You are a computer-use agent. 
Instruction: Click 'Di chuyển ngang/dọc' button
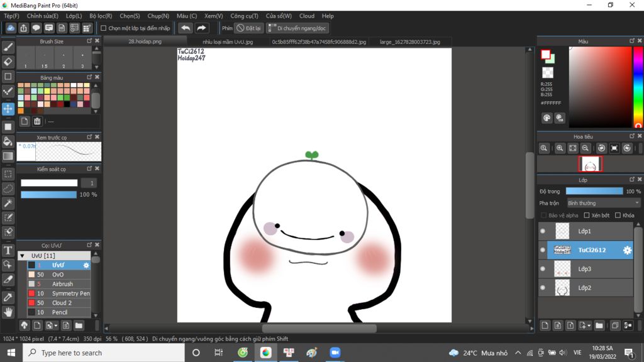click(297, 28)
